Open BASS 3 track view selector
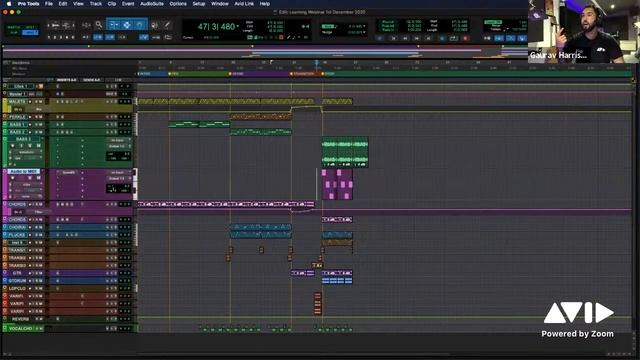The height and width of the screenshot is (360, 640). [x=27, y=152]
